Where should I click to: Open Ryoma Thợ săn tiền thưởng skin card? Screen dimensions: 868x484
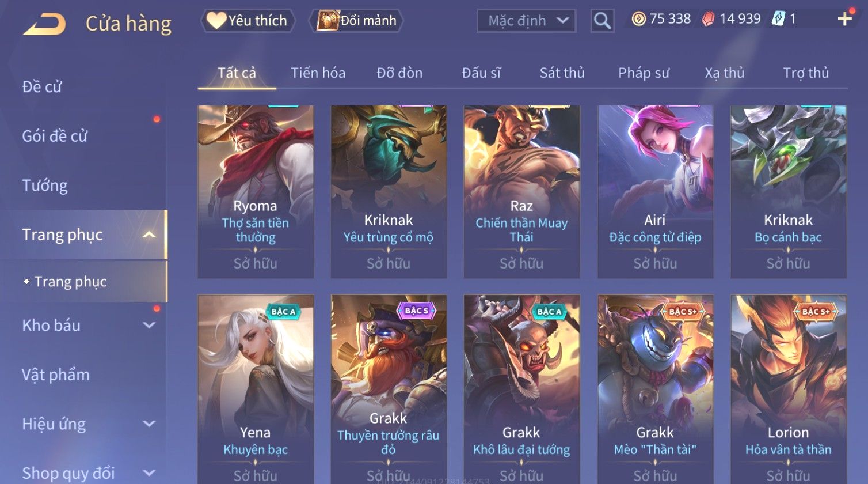click(256, 192)
